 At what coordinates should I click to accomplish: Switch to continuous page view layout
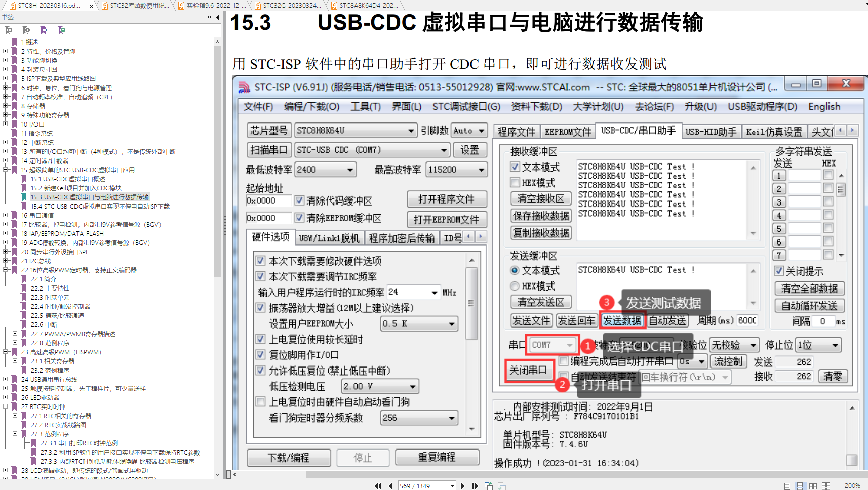pos(800,486)
